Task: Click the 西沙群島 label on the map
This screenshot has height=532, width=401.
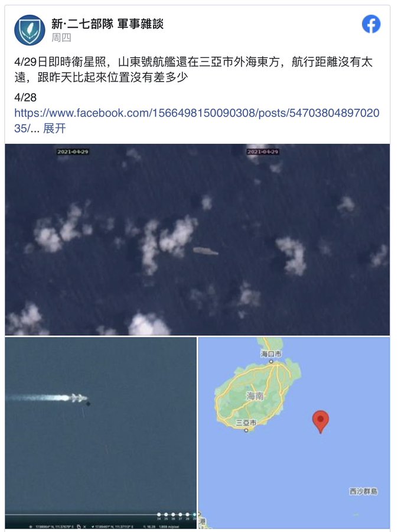Action: [363, 491]
